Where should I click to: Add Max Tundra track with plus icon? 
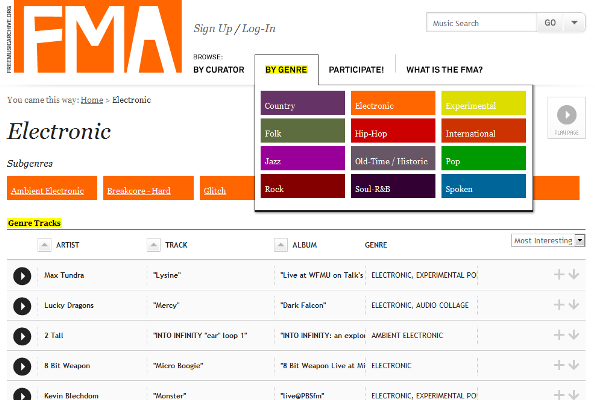559,274
